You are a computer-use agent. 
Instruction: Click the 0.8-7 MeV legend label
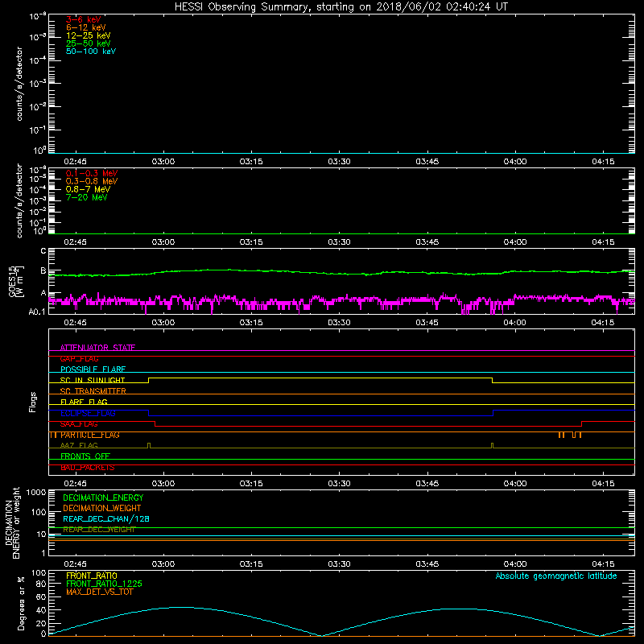[x=88, y=189]
